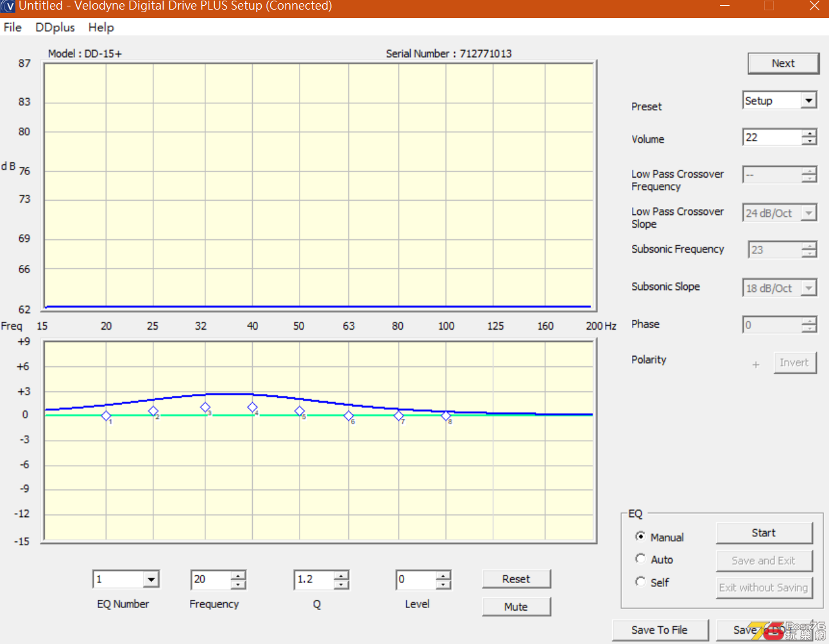The width and height of the screenshot is (829, 644).
Task: Select EQ point 5 diamond marker
Action: tap(300, 411)
